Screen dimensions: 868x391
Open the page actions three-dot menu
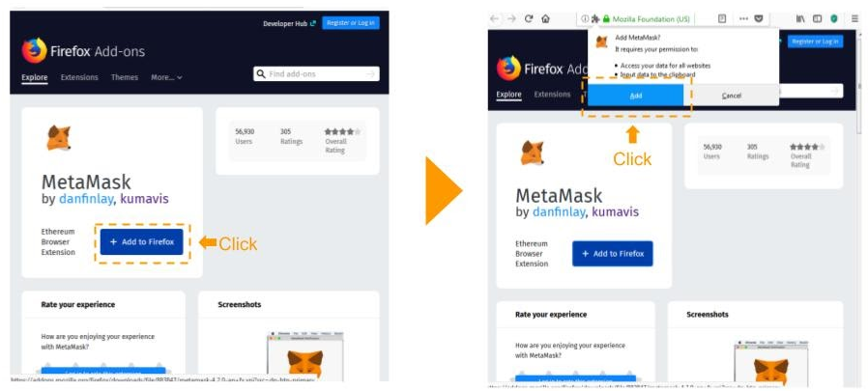743,18
